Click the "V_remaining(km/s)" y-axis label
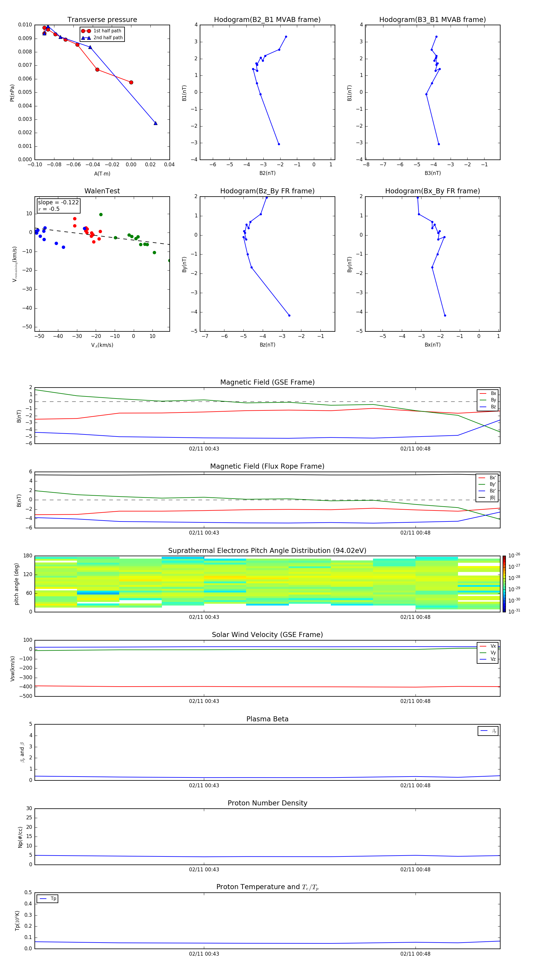Image resolution: width=535 pixels, height=980 pixels. click(15, 264)
